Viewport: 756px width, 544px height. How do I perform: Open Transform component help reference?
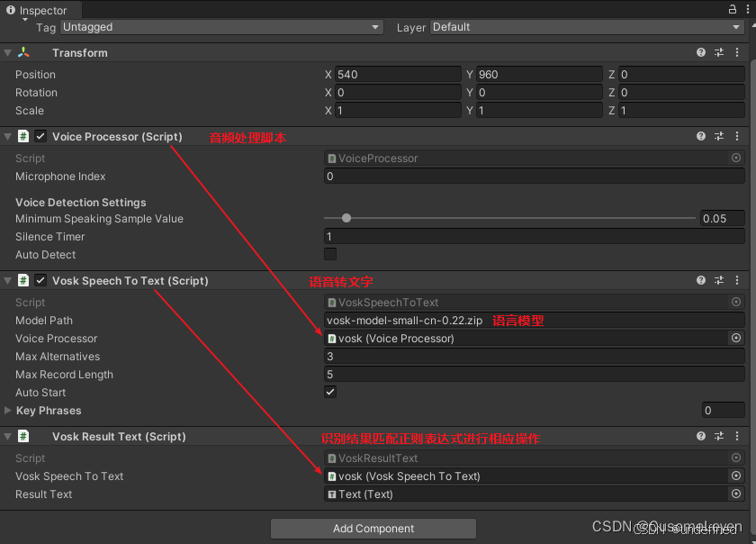[701, 52]
